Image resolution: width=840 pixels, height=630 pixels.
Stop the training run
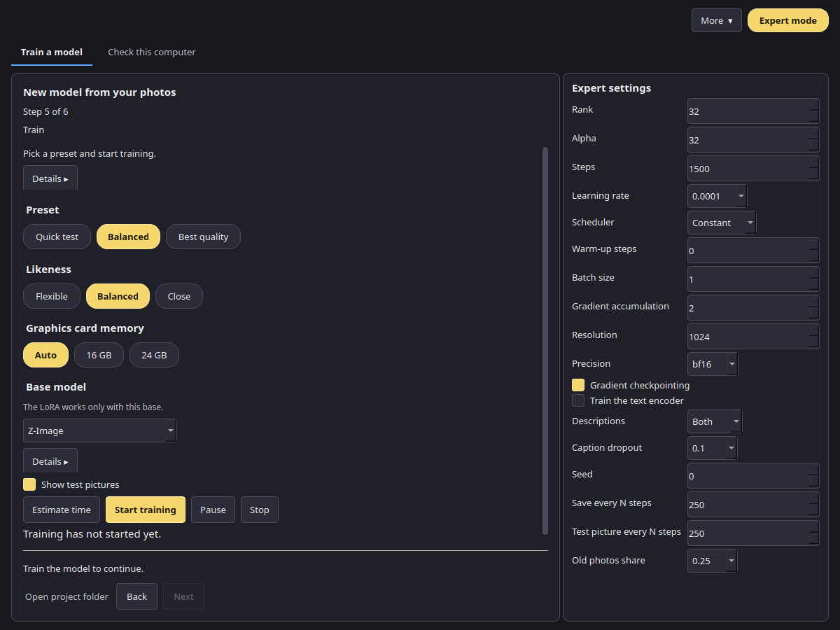tap(260, 510)
